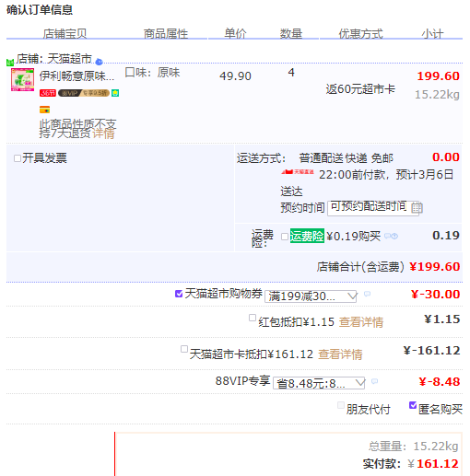Open the 详情 link about 7天退货
The height and width of the screenshot is (476, 470).
(103, 134)
